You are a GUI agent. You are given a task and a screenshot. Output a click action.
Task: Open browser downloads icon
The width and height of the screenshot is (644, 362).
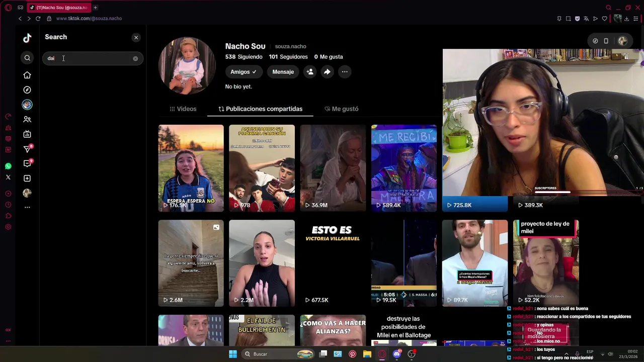pyautogui.click(x=626, y=19)
